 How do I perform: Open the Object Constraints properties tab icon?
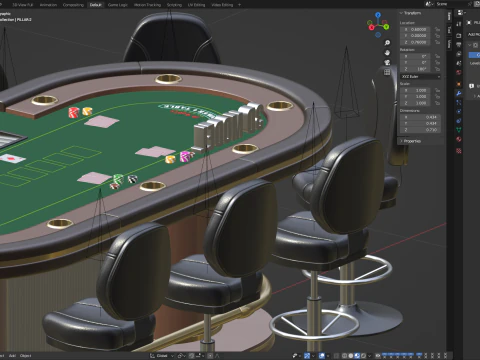coord(459,121)
